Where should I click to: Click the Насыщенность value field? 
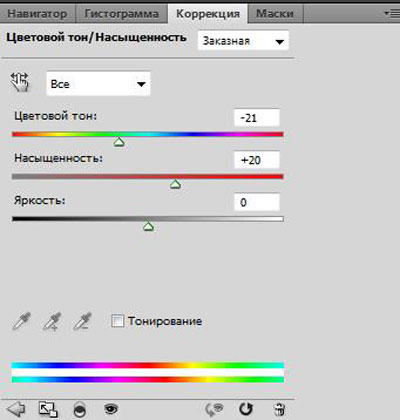256,160
